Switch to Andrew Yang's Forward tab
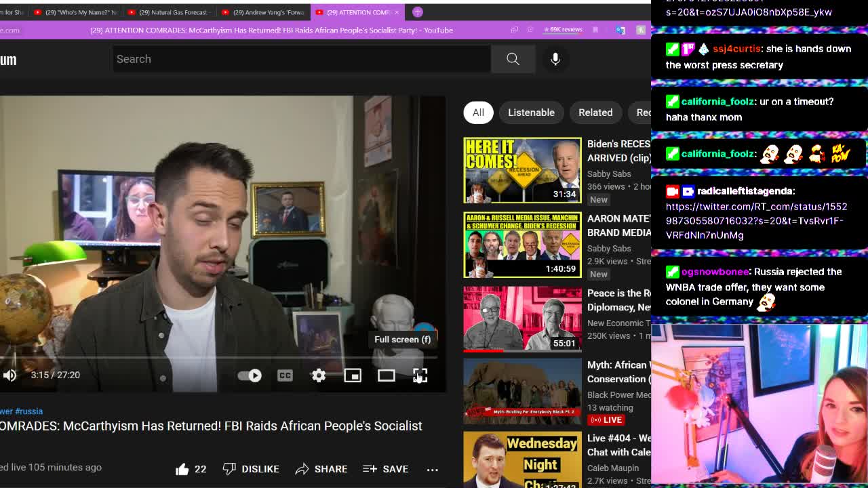The width and height of the screenshot is (868, 488). click(x=263, y=12)
